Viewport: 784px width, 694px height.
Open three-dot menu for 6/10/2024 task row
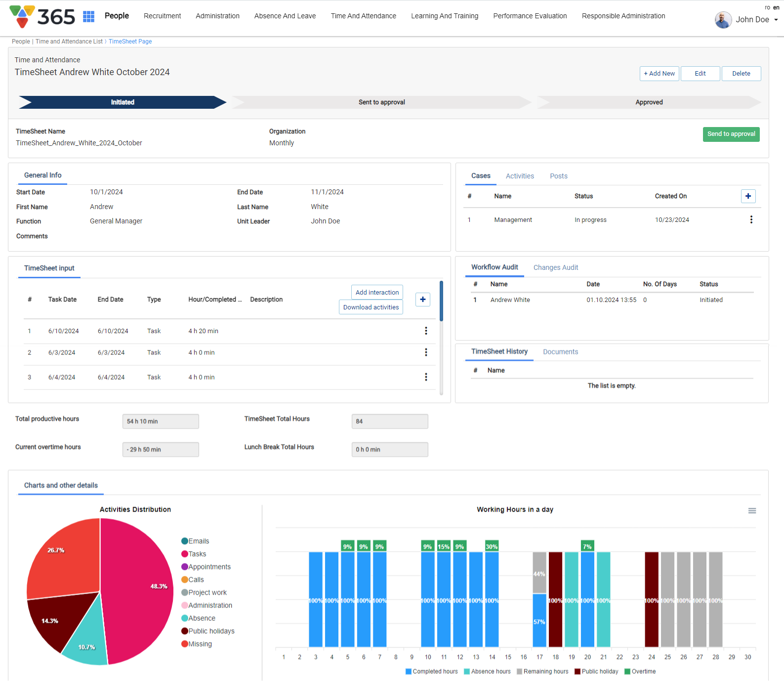[x=426, y=331]
